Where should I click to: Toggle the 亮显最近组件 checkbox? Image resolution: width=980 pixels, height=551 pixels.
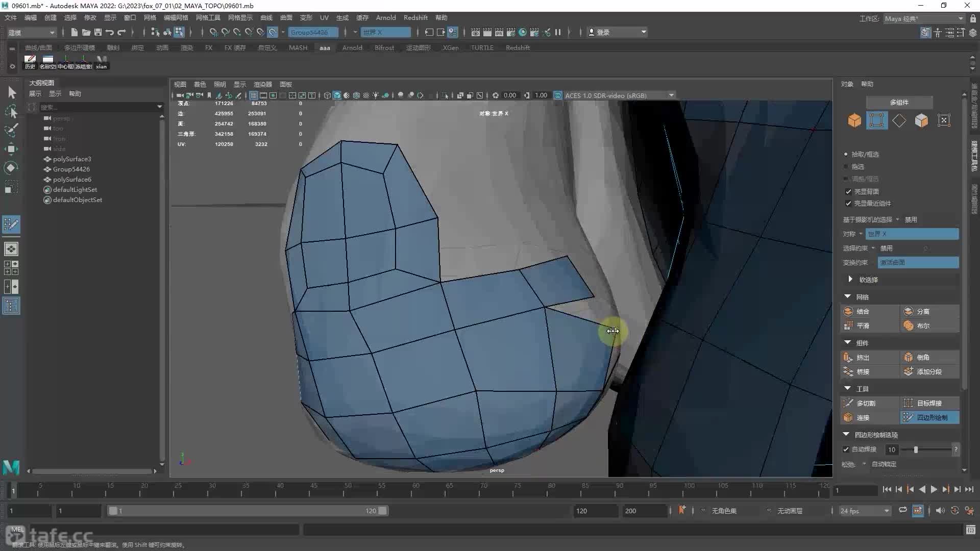point(848,203)
